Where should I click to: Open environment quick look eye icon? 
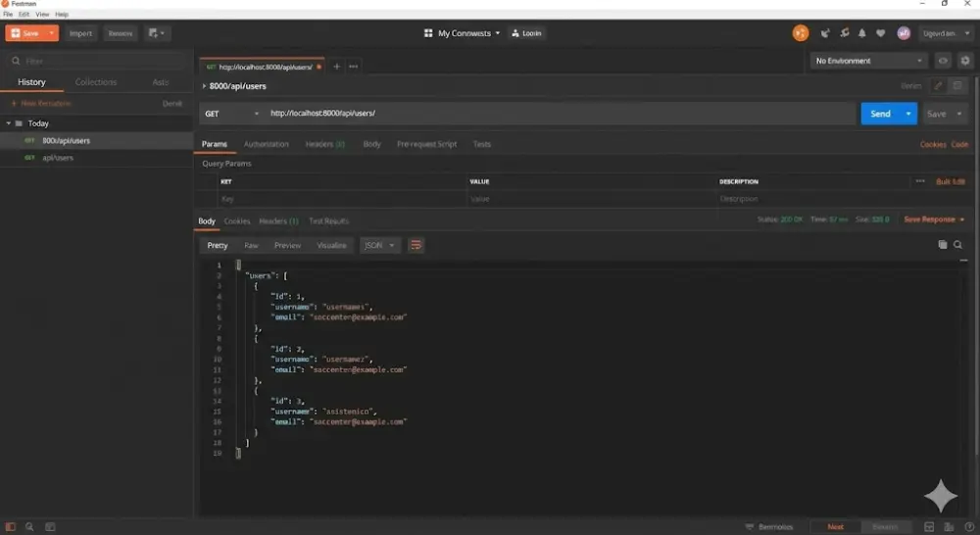click(943, 61)
